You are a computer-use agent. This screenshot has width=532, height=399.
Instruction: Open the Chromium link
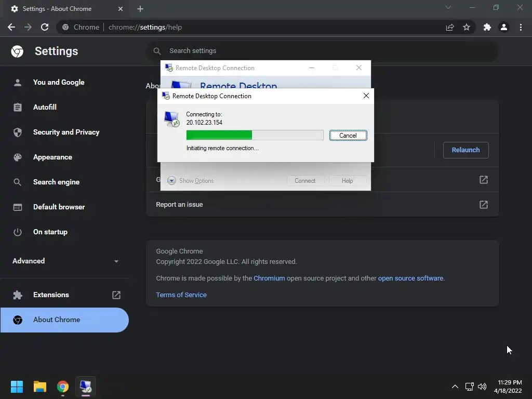pyautogui.click(x=269, y=278)
